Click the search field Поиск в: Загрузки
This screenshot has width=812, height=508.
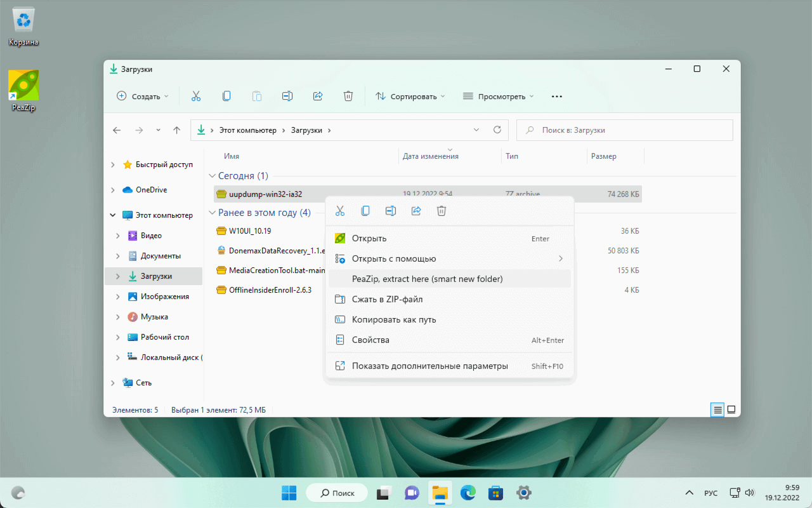pyautogui.click(x=625, y=130)
